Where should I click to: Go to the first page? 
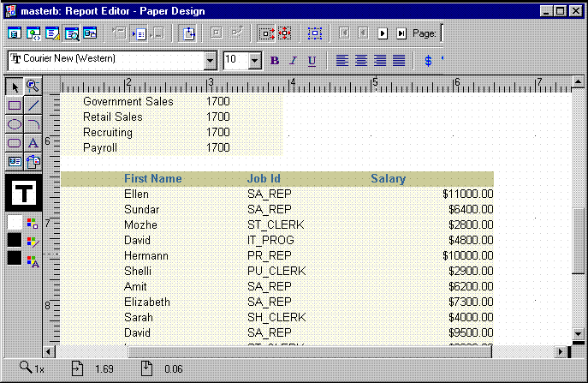tap(344, 33)
